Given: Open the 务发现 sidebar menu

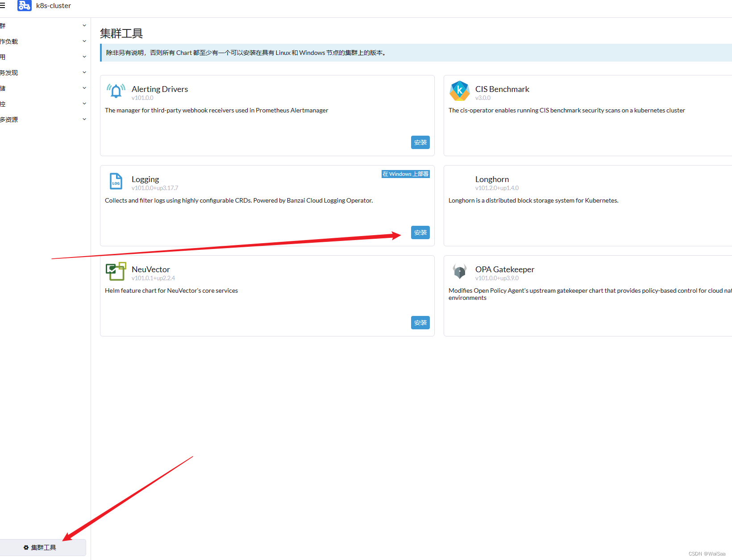Looking at the screenshot, I should tap(45, 73).
